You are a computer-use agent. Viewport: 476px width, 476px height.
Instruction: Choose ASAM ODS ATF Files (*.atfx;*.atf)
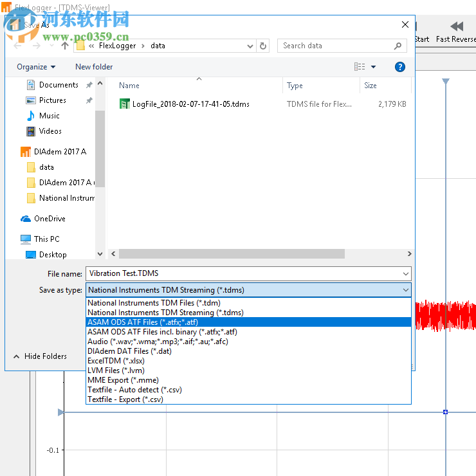coord(248,322)
